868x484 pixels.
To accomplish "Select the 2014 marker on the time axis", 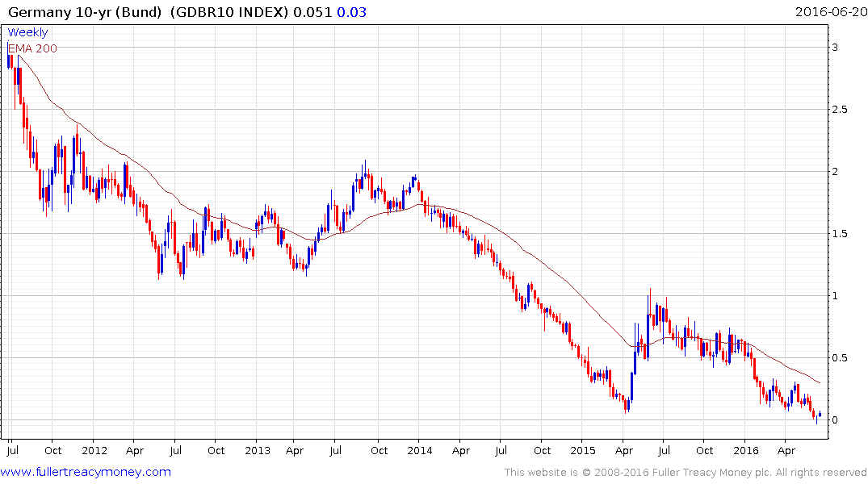I will pos(419,450).
